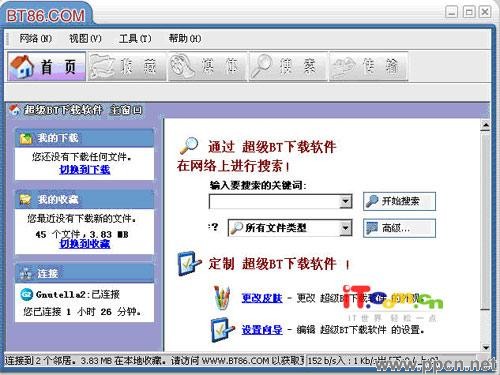Click the 我的下载 panel folder icon

coord(26,138)
